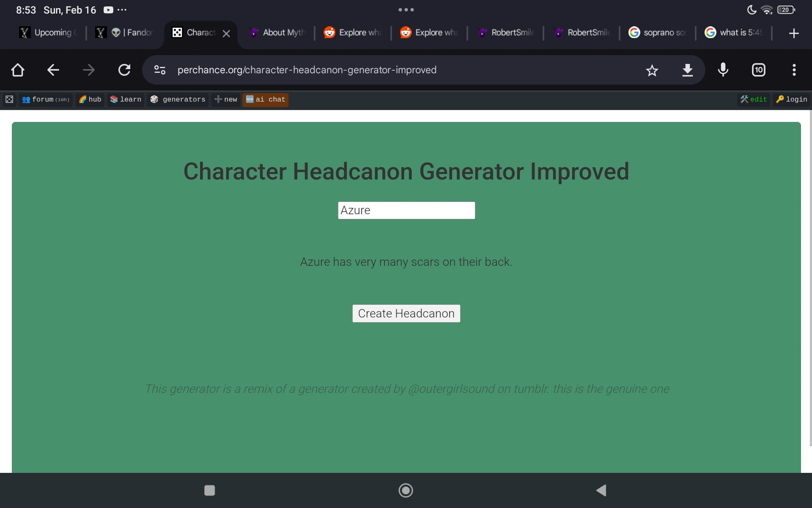The height and width of the screenshot is (508, 812).
Task: Open the learn page with the books icon
Action: click(125, 99)
